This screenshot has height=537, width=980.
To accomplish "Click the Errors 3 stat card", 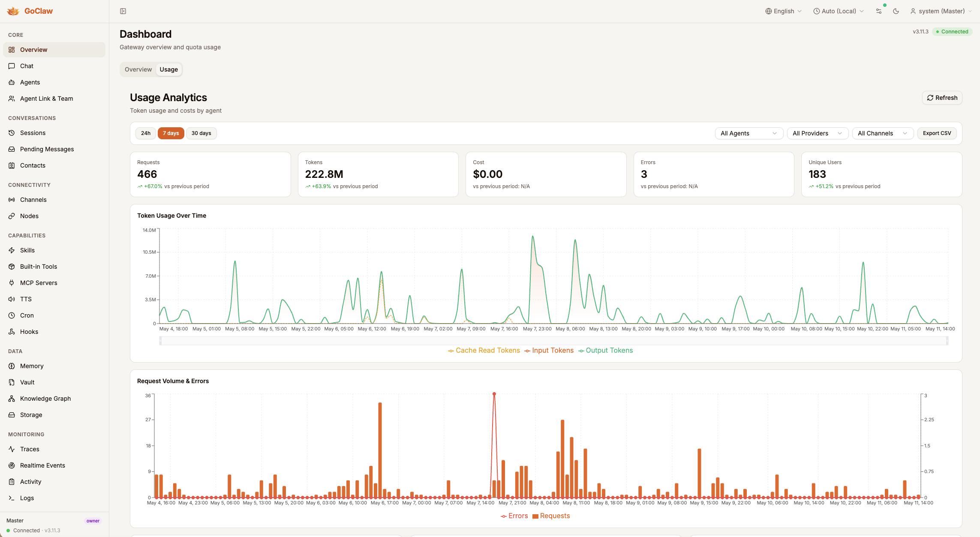I will [714, 174].
